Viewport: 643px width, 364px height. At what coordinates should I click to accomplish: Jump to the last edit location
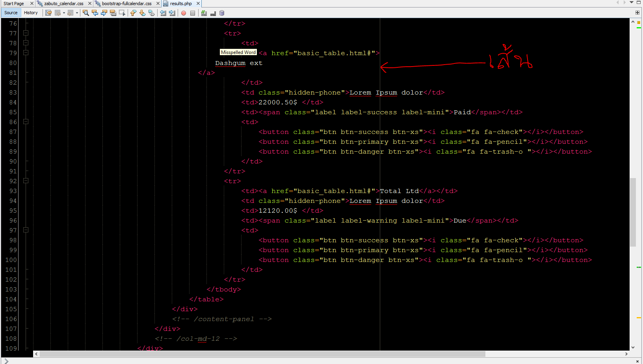[x=48, y=13]
